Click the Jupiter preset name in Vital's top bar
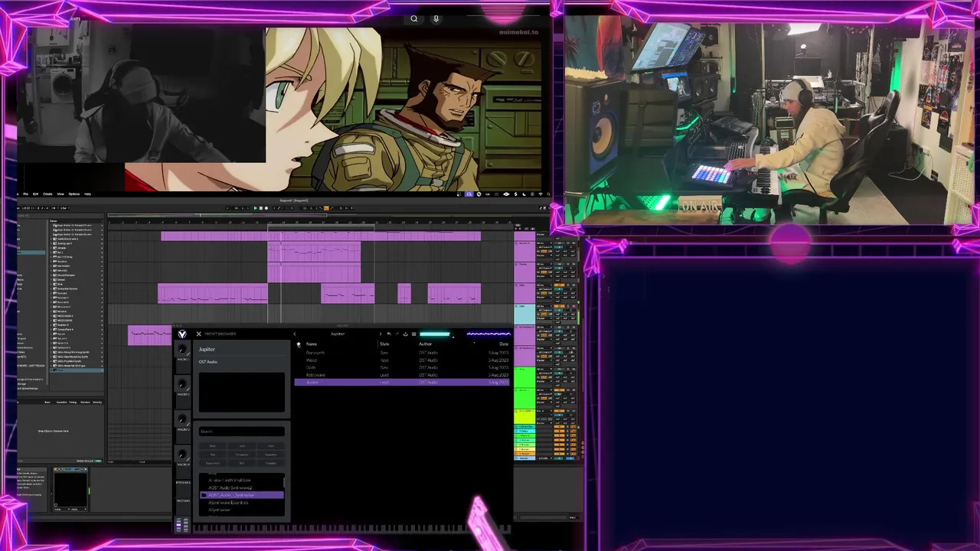The width and height of the screenshot is (980, 551). click(x=338, y=334)
